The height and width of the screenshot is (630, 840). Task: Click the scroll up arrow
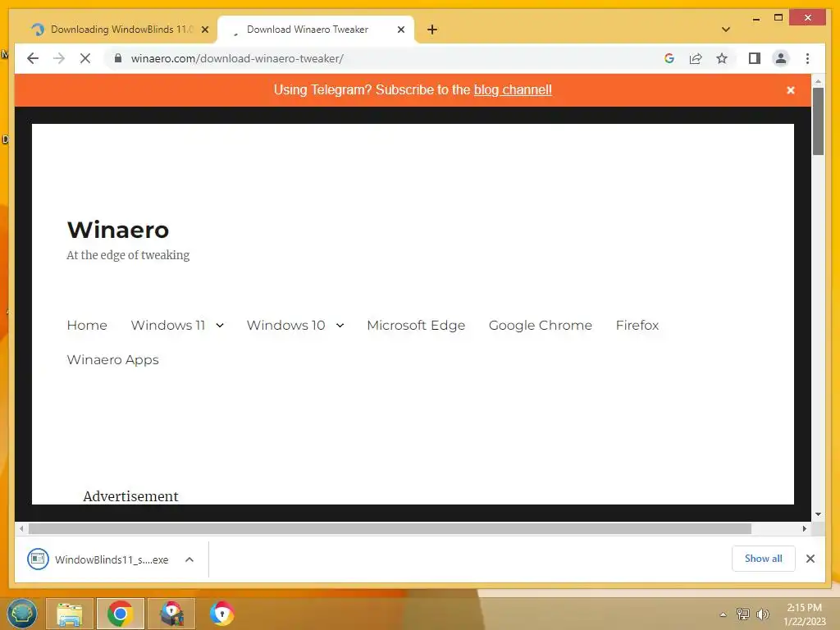tap(818, 81)
